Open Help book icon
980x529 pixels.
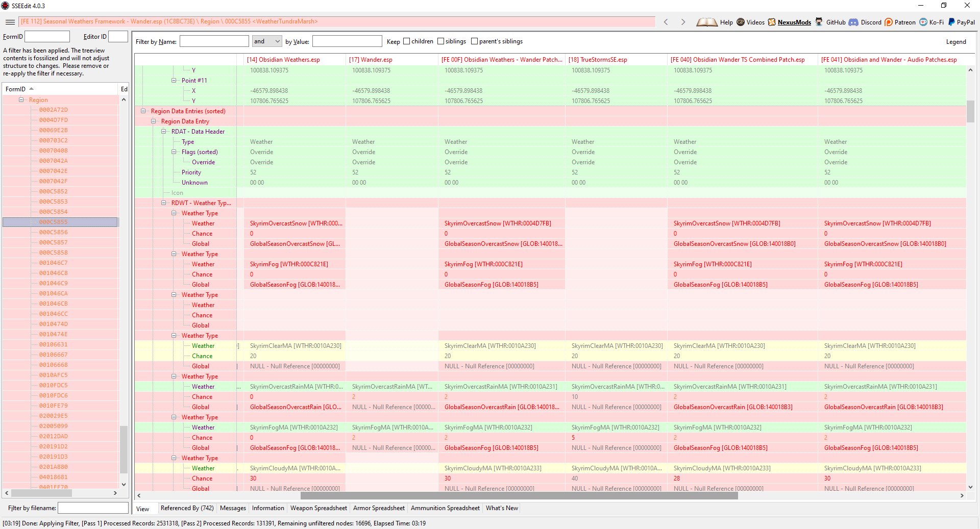point(707,22)
